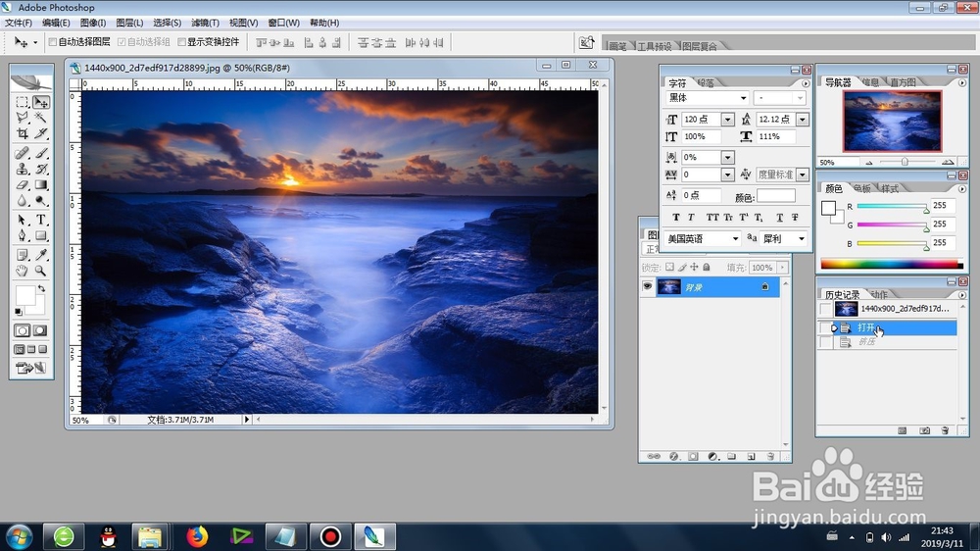The height and width of the screenshot is (551, 980).
Task: Swap foreground and background colors
Action: coord(41,289)
